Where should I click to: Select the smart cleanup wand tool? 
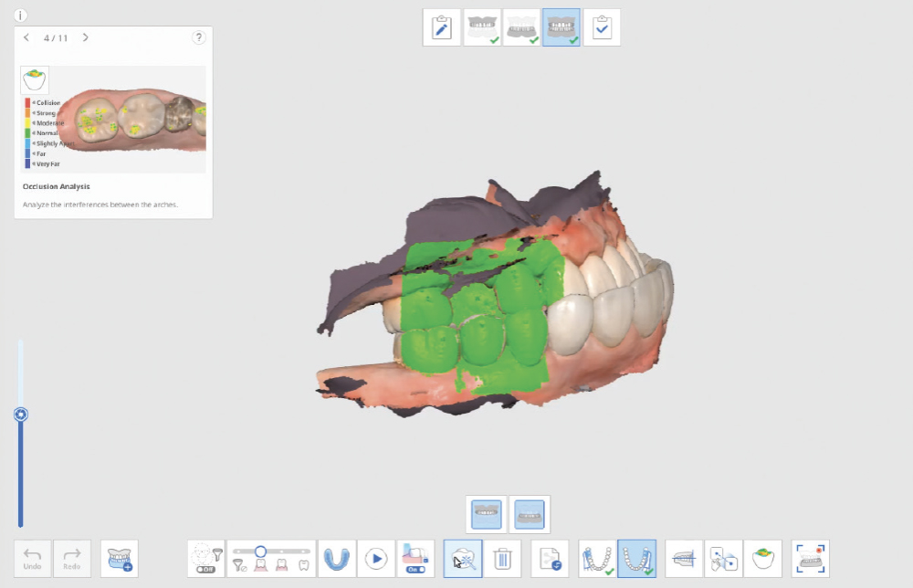[x=462, y=558]
